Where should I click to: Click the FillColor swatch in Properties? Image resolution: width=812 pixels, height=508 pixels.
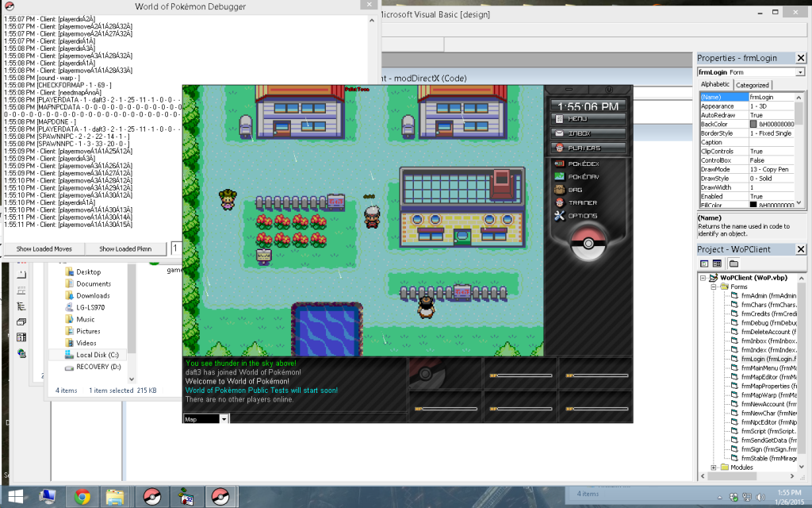click(x=753, y=205)
